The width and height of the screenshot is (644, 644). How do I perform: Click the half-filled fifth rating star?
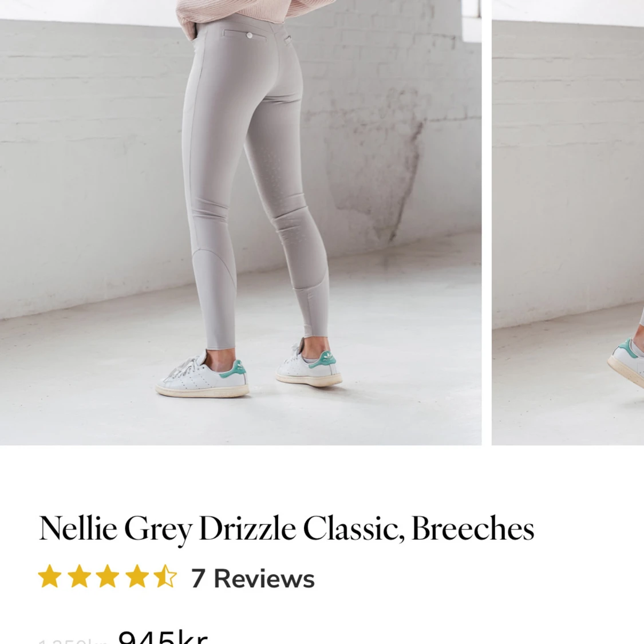tap(165, 576)
